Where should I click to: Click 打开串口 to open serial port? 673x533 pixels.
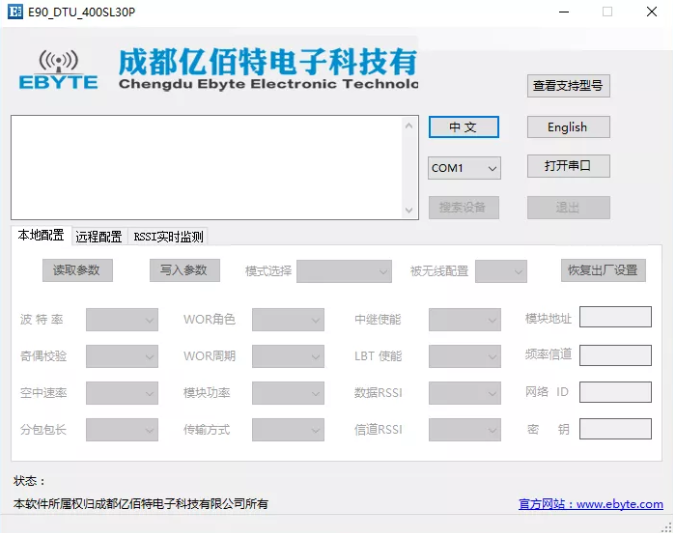pos(568,166)
